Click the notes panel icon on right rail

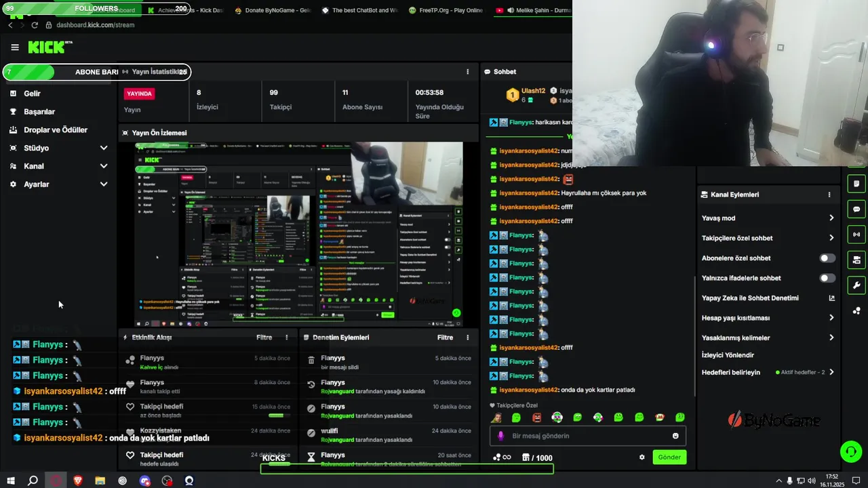[856, 184]
